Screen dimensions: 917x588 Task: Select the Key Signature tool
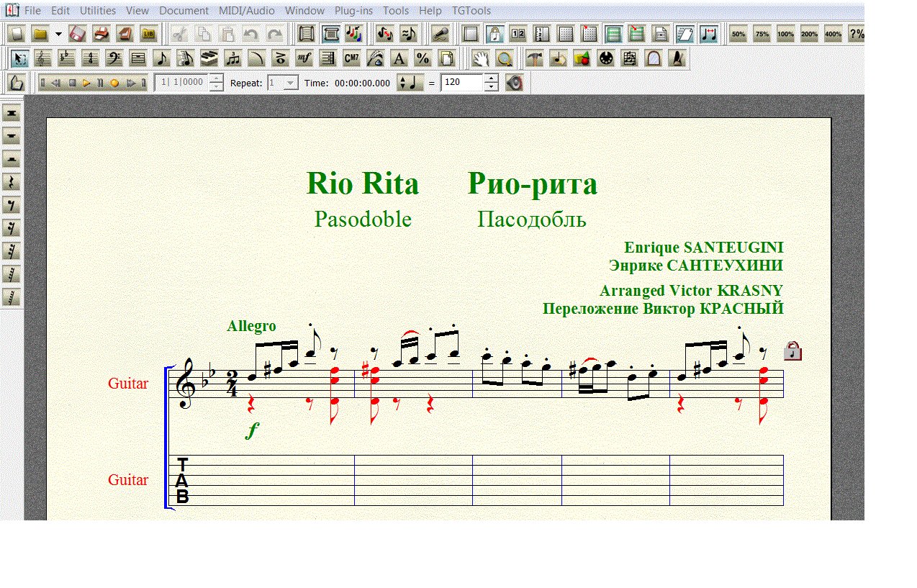[x=67, y=58]
